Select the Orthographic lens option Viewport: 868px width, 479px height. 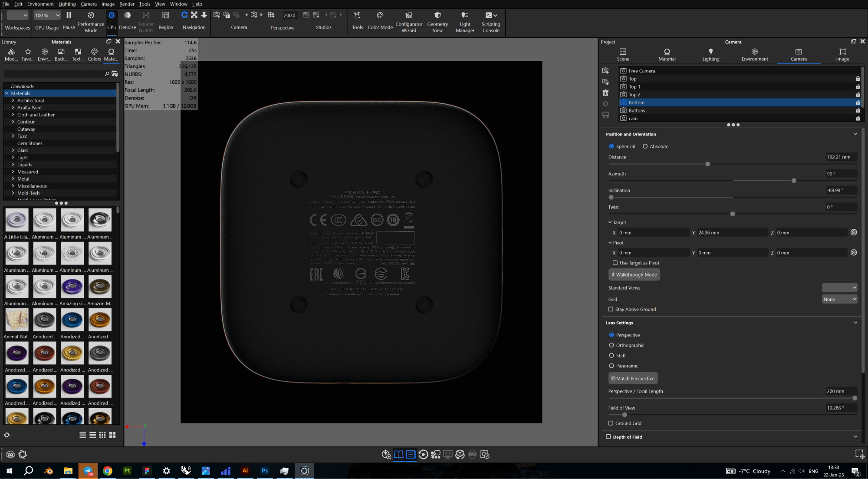[612, 345]
